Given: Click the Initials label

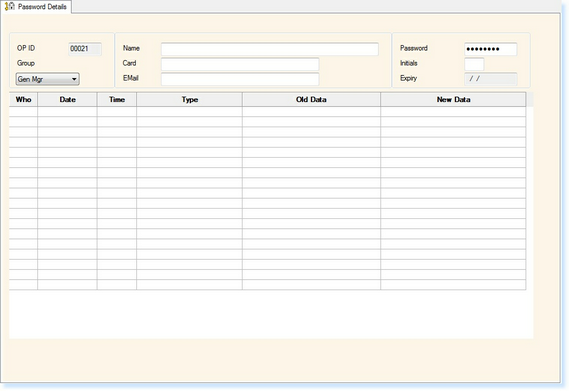Looking at the screenshot, I should 409,63.
